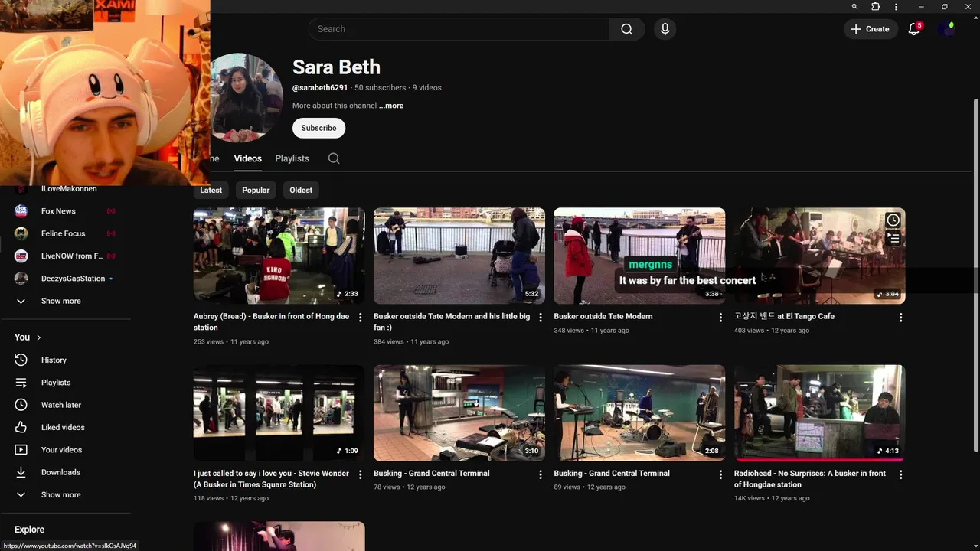Viewport: 980px width, 551px height.
Task: Click the browser zoom magnifier icon
Action: (x=854, y=7)
